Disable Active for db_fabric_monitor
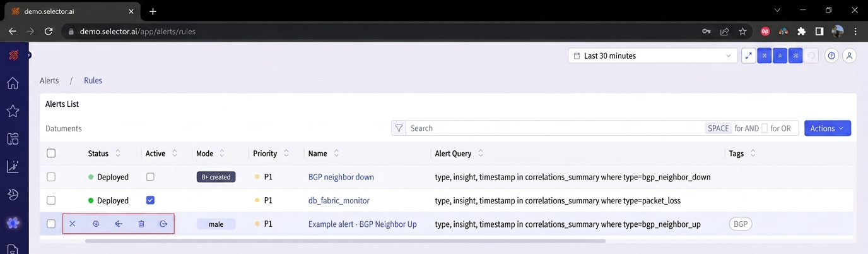868x254 pixels. 150,200
